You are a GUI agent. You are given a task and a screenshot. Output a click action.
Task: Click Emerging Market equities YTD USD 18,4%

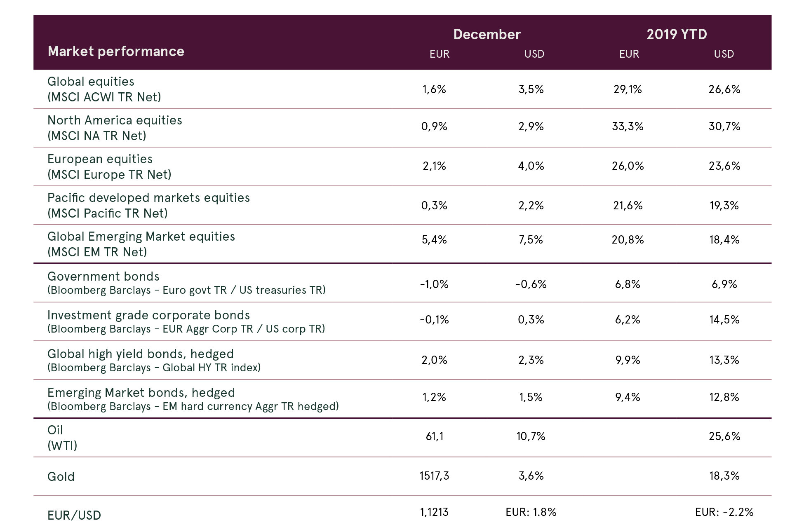pyautogui.click(x=724, y=240)
